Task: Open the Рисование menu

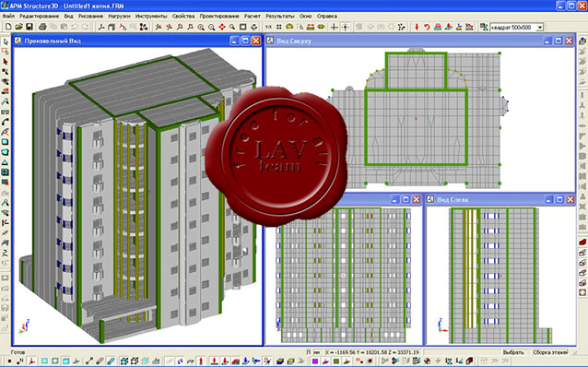Action: coord(90,16)
